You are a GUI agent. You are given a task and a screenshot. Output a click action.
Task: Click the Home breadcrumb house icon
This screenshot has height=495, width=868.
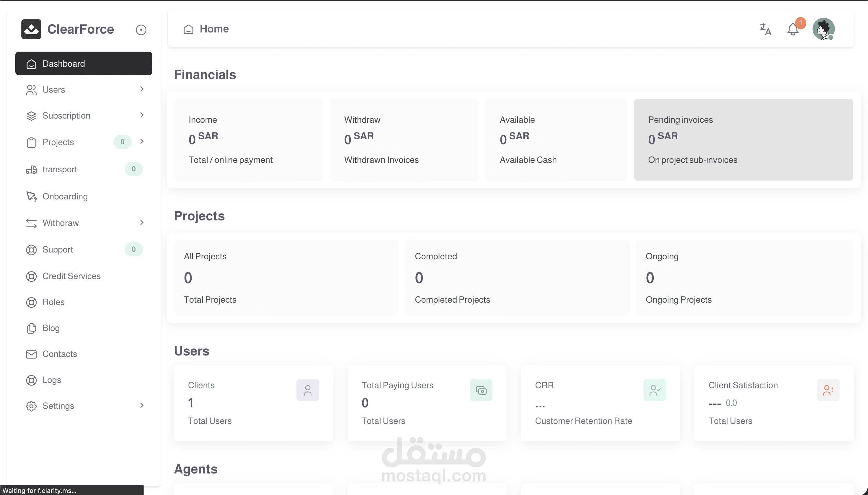point(188,29)
